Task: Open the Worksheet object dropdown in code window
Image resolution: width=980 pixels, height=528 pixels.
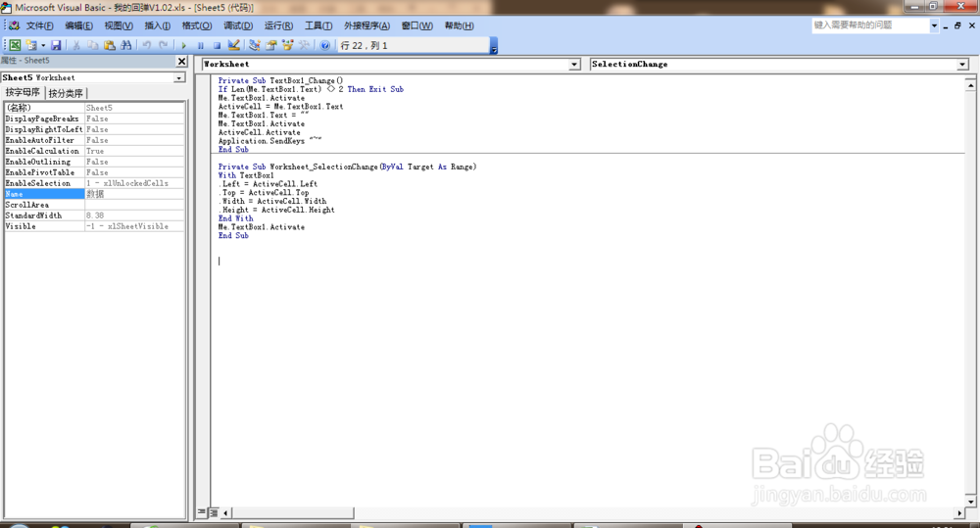Action: [574, 65]
